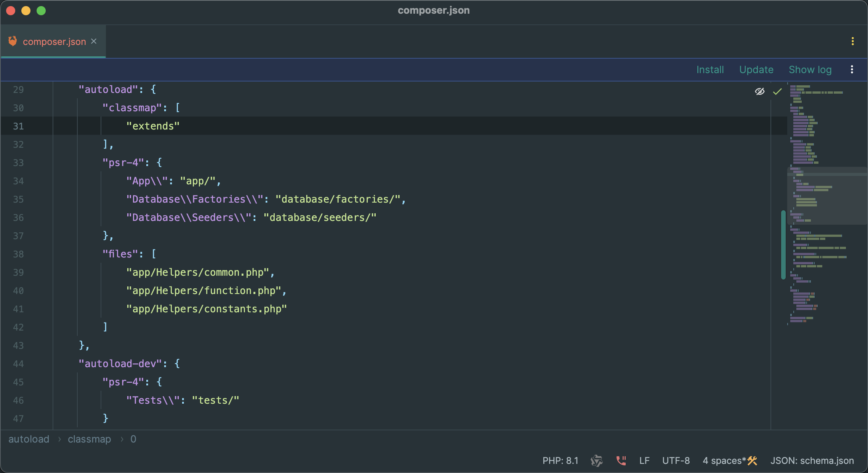This screenshot has width=868, height=473.
Task: Open the tab bar more options menu
Action: tap(853, 41)
